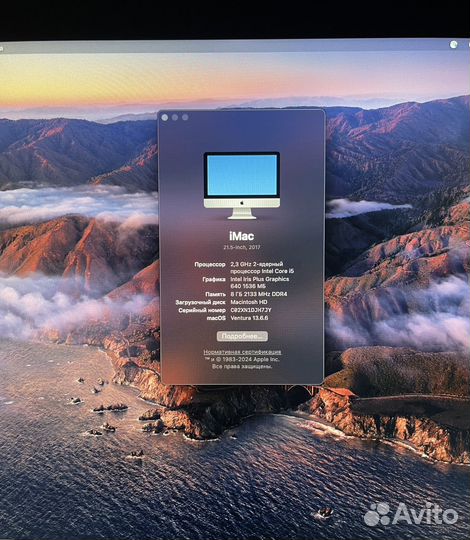Open the "Нормативная сертификация" link

click(242, 352)
